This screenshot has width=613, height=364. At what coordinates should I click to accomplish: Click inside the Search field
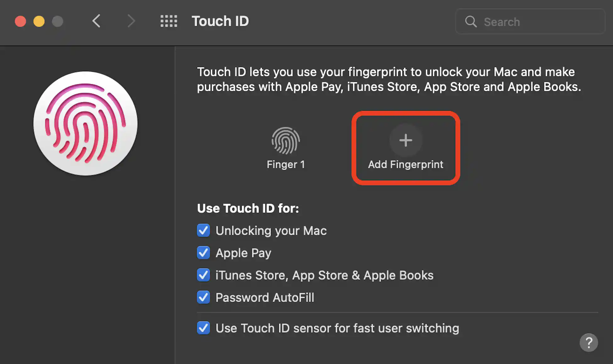[534, 21]
